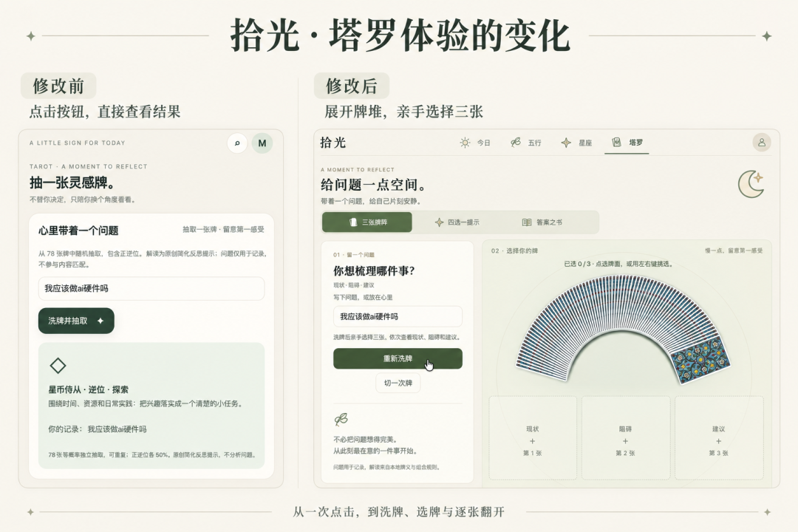Click the card icon on 三张牌阵 tab
The image size is (798, 532).
coord(353,222)
